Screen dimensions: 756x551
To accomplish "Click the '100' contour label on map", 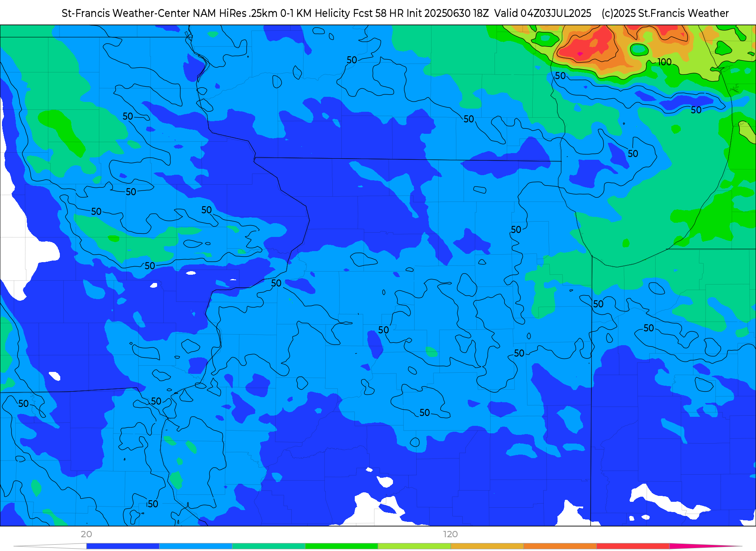I will point(665,62).
